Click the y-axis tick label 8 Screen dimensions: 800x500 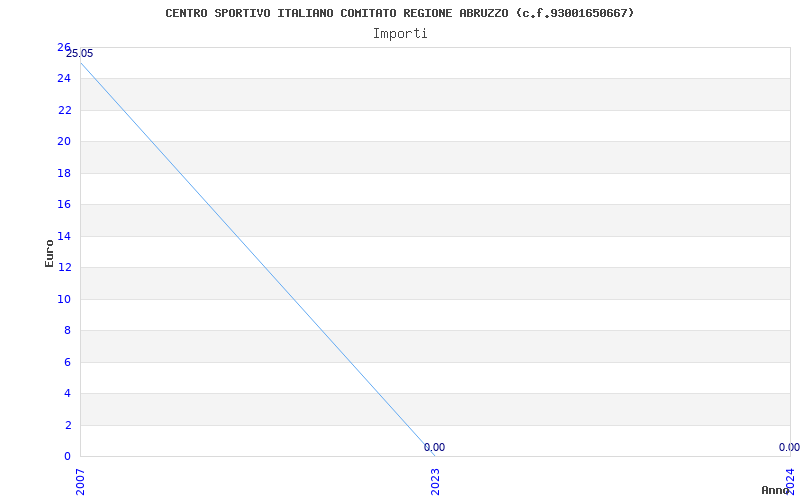tap(67, 331)
